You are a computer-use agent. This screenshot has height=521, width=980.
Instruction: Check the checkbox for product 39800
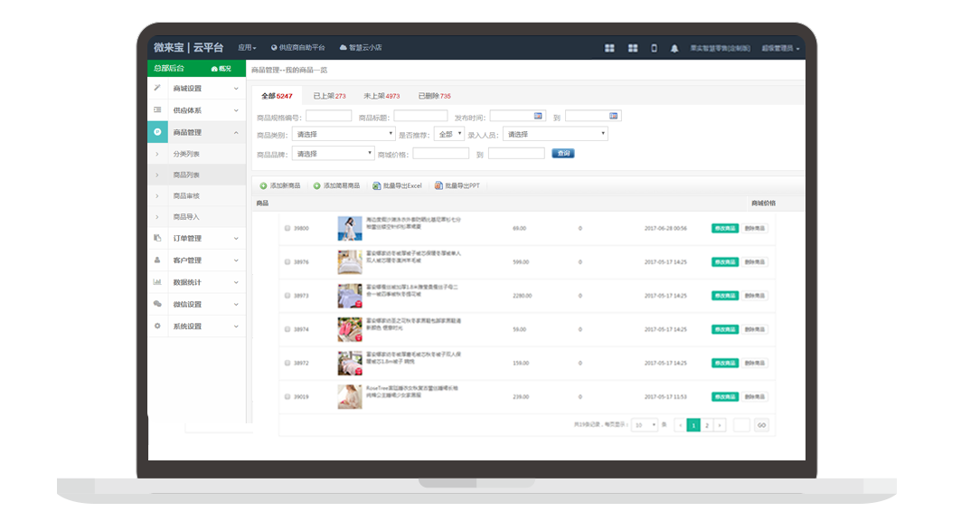[287, 229]
